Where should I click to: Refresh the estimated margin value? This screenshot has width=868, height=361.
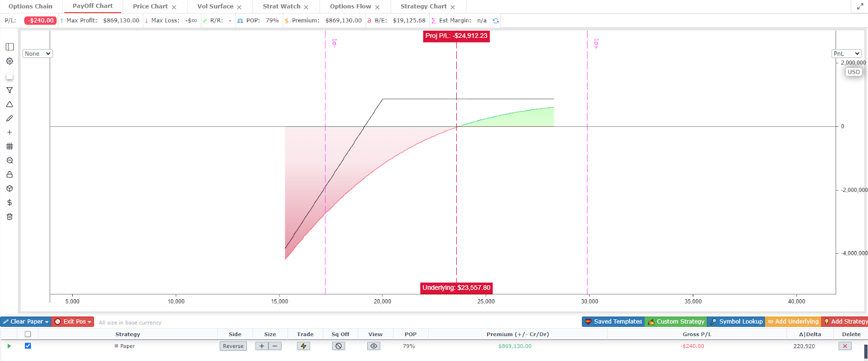[495, 21]
